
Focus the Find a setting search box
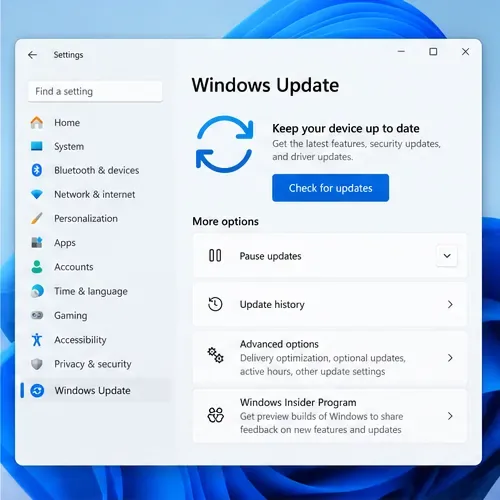click(x=95, y=91)
